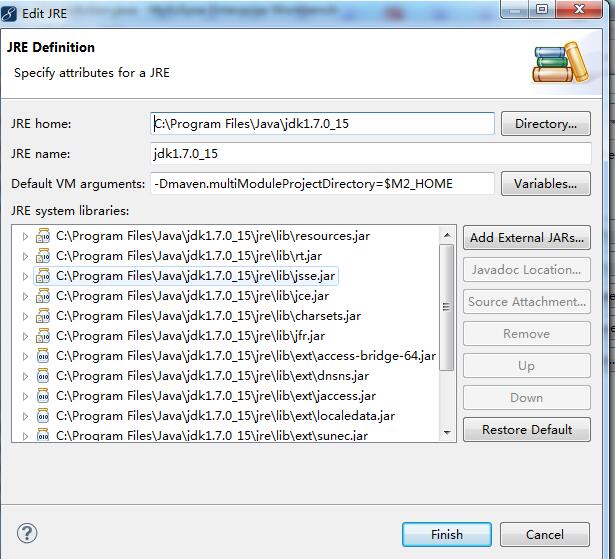Expand the resources.jar library node
This screenshot has width=615, height=559.
[25, 236]
